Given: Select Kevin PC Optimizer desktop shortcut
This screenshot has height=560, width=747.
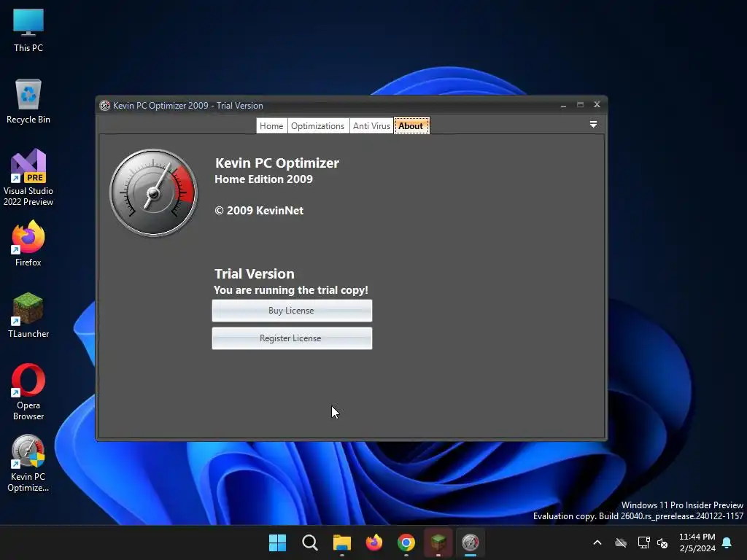Looking at the screenshot, I should click(x=28, y=463).
